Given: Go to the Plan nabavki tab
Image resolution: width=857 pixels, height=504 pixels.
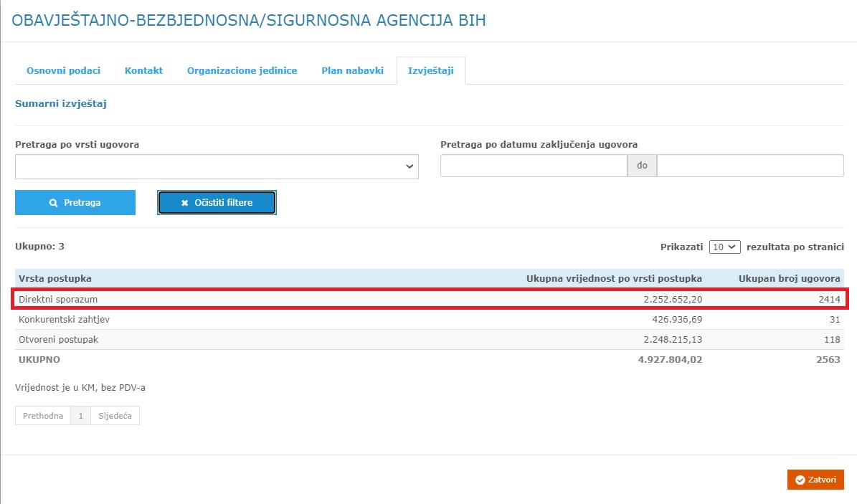Looking at the screenshot, I should 353,70.
